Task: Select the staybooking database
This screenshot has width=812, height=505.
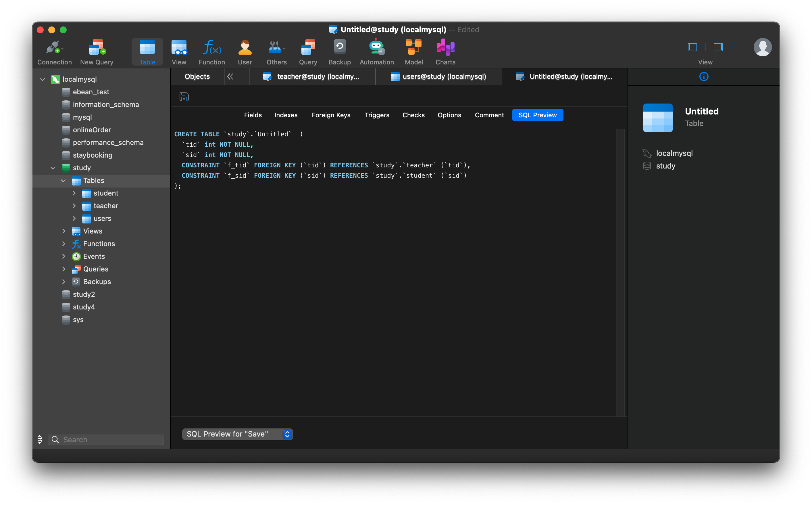Action: 93,155
